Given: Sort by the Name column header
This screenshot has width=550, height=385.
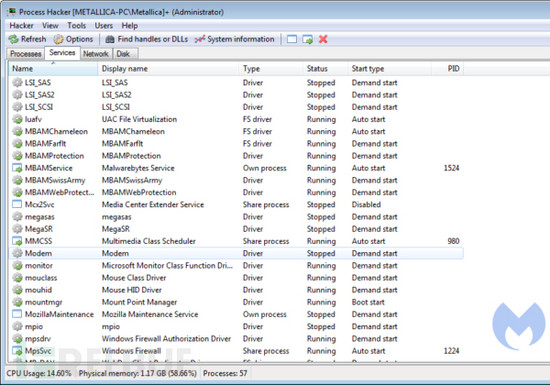Looking at the screenshot, I should (x=53, y=69).
